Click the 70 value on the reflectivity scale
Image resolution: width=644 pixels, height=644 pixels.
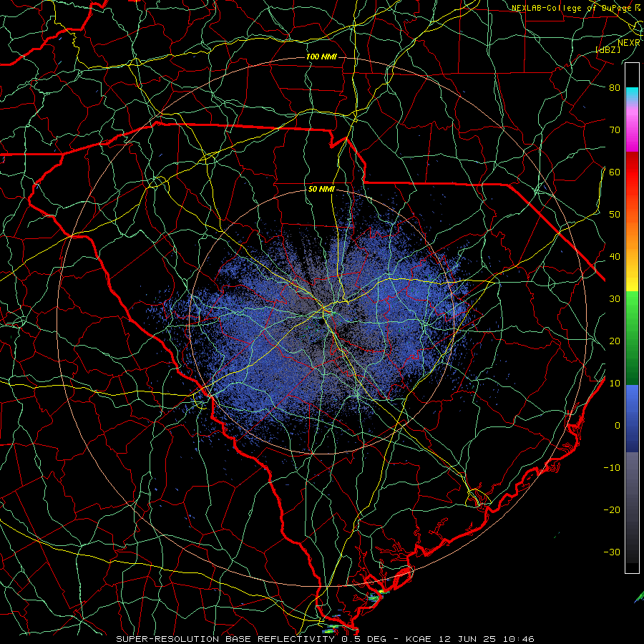pos(615,130)
